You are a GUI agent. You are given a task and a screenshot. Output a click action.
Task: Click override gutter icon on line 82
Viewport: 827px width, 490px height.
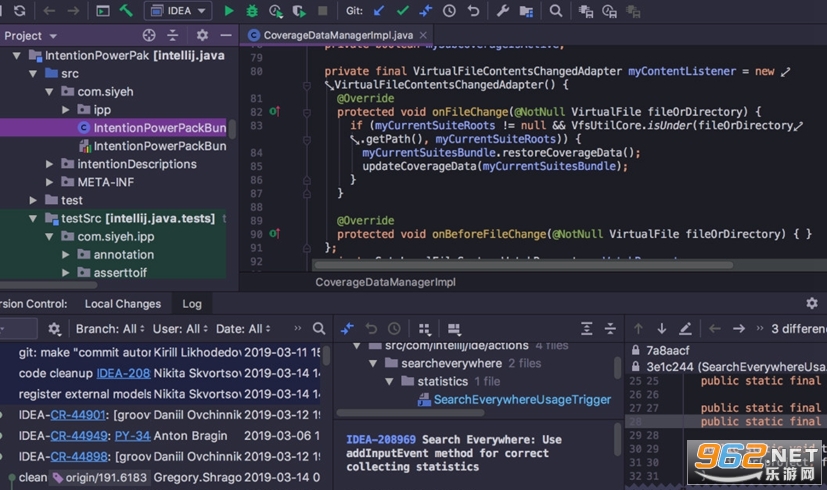coord(274,111)
